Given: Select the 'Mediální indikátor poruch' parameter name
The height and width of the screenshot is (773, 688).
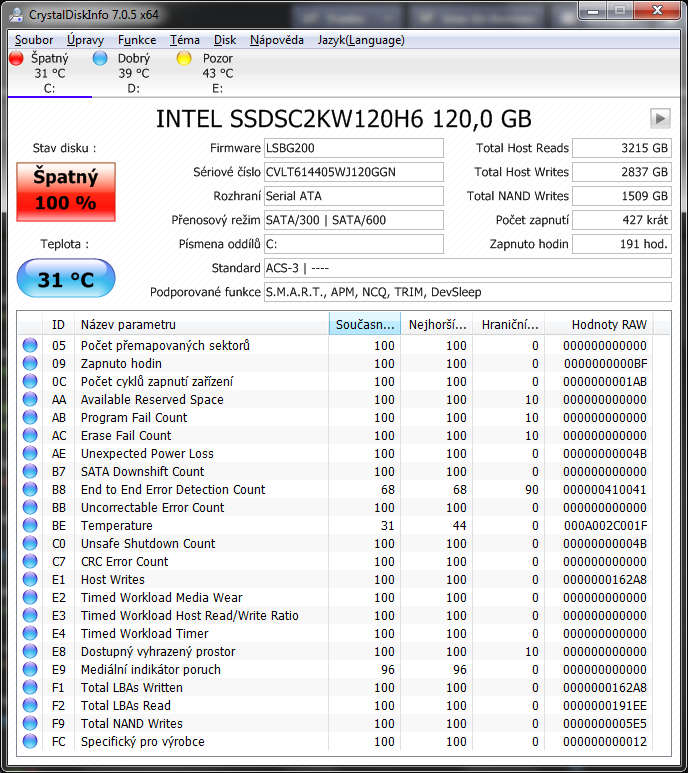Looking at the screenshot, I should tap(151, 669).
